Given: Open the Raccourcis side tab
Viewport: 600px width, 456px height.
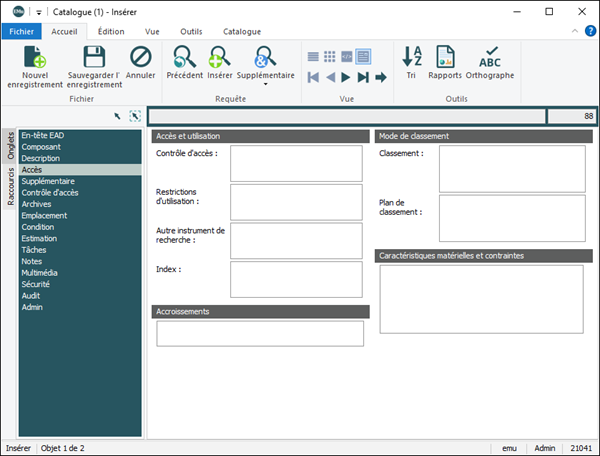Looking at the screenshot, I should pos(10,186).
